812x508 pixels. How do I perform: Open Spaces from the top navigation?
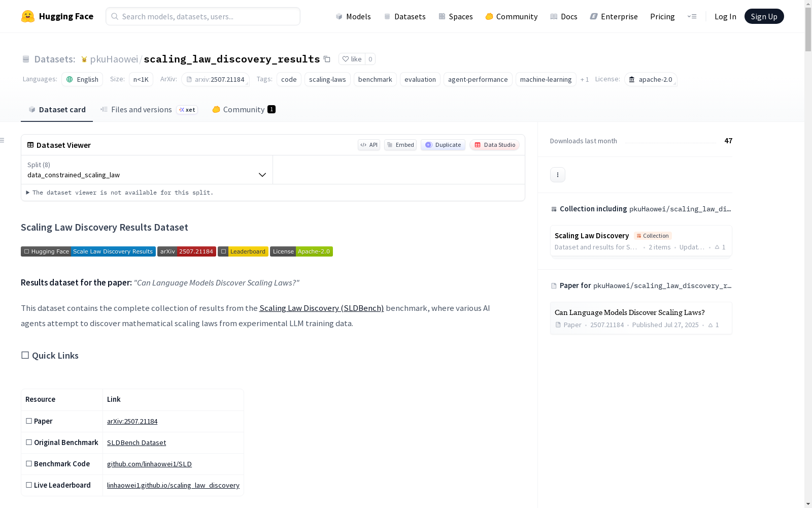pos(456,16)
